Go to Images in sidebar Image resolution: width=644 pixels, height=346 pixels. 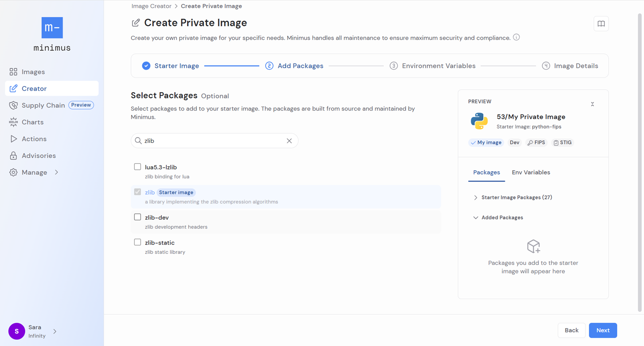pos(33,72)
